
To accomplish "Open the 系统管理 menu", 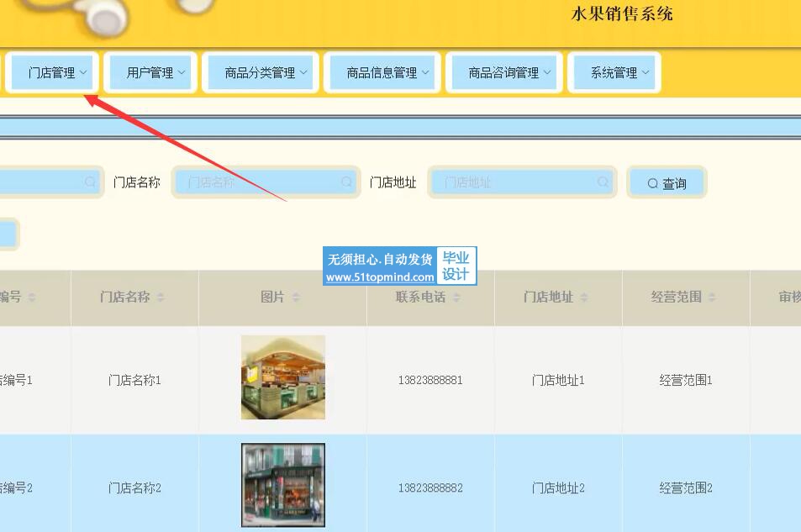I will (x=614, y=72).
